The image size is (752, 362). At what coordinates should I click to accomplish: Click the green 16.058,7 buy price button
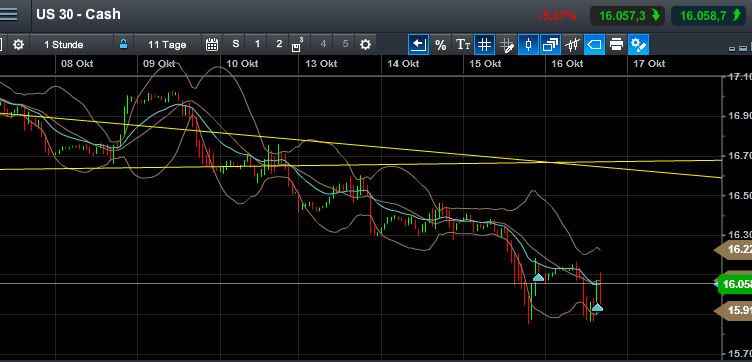tap(708, 15)
